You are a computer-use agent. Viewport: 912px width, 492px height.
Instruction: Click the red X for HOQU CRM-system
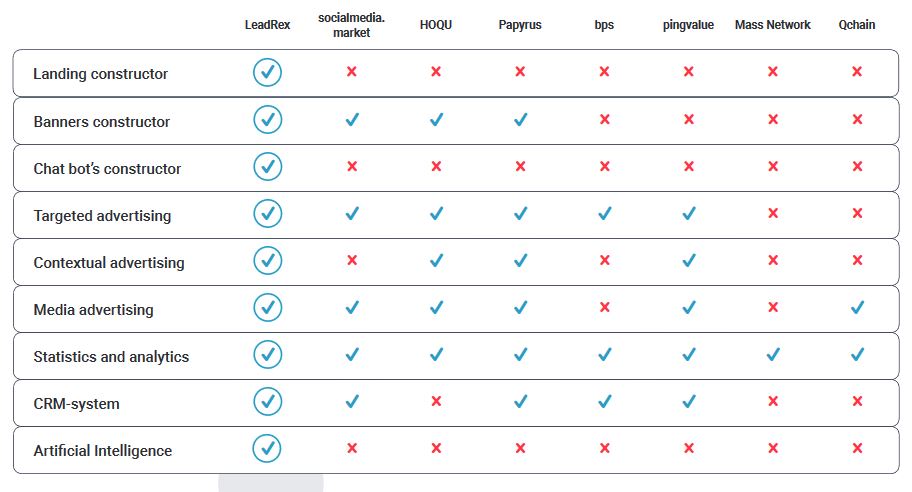coord(436,401)
